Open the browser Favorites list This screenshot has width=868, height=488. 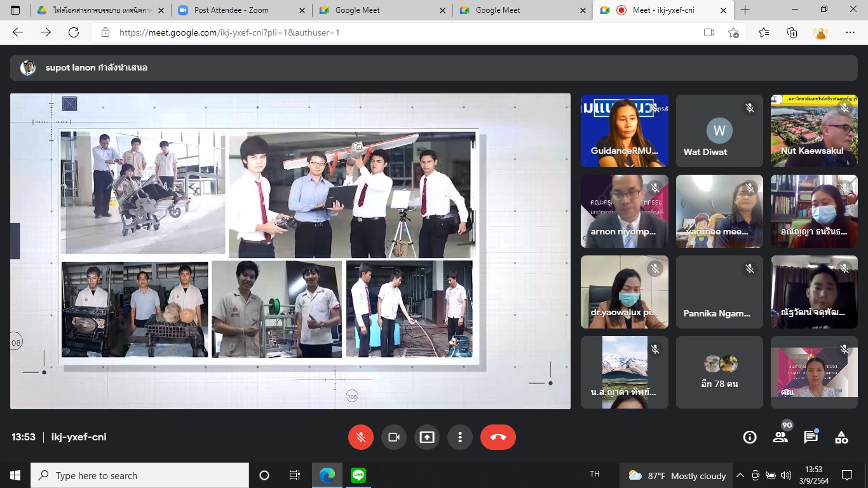(764, 32)
